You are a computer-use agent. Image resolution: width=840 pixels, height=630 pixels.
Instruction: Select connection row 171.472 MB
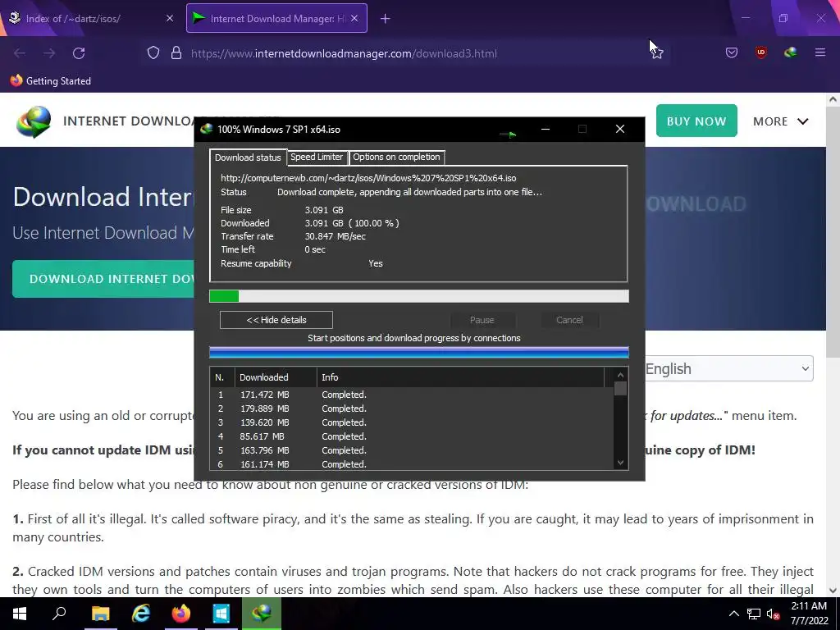[413, 395]
